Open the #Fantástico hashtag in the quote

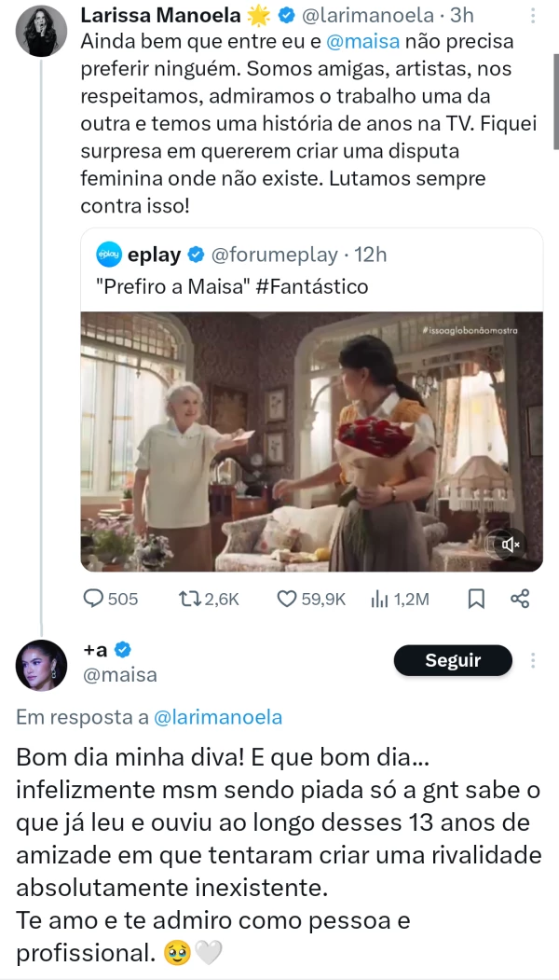point(311,287)
